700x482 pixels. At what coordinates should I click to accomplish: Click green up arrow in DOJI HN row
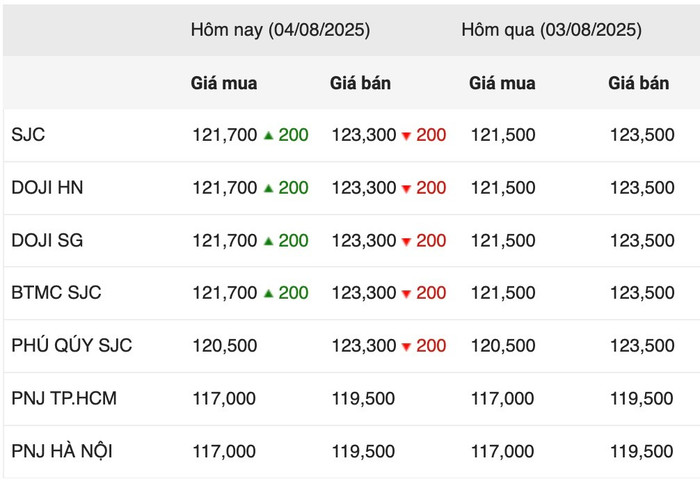coord(268,188)
